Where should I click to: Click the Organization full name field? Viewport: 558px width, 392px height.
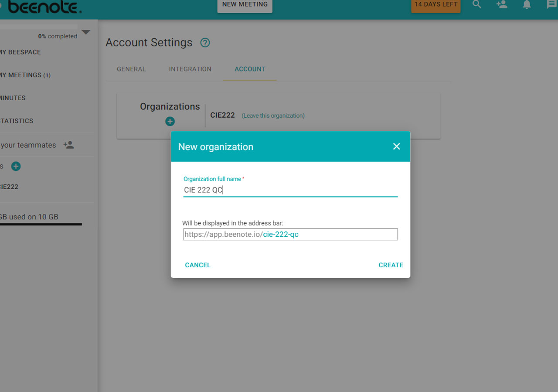tap(290, 190)
